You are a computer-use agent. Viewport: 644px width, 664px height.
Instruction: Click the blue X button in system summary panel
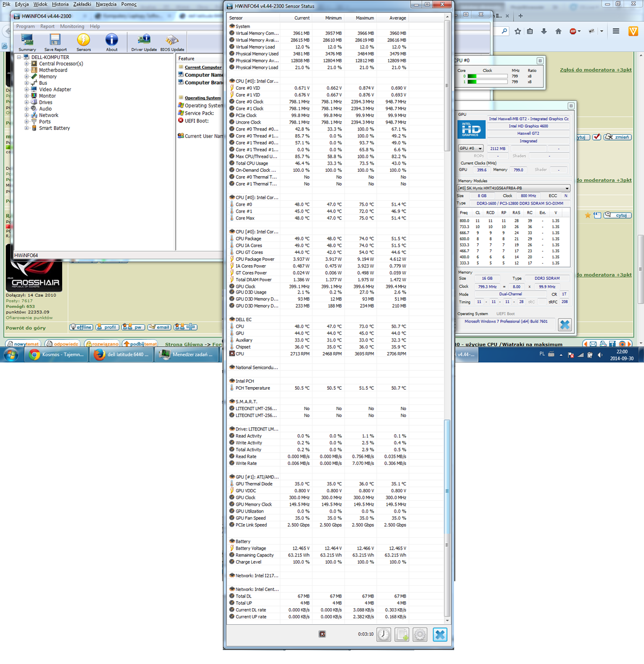pos(565,324)
